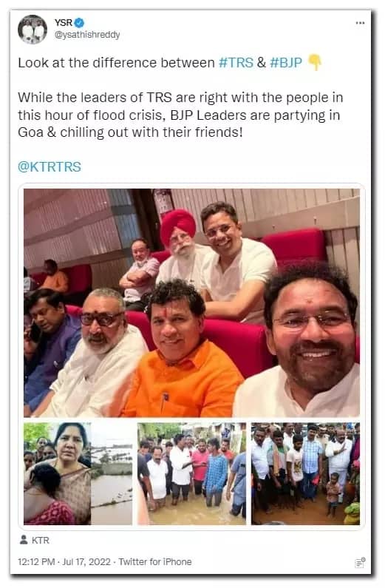Open the photo of woman near floodwater
Viewport: 385px width, 588px height.
click(x=78, y=473)
